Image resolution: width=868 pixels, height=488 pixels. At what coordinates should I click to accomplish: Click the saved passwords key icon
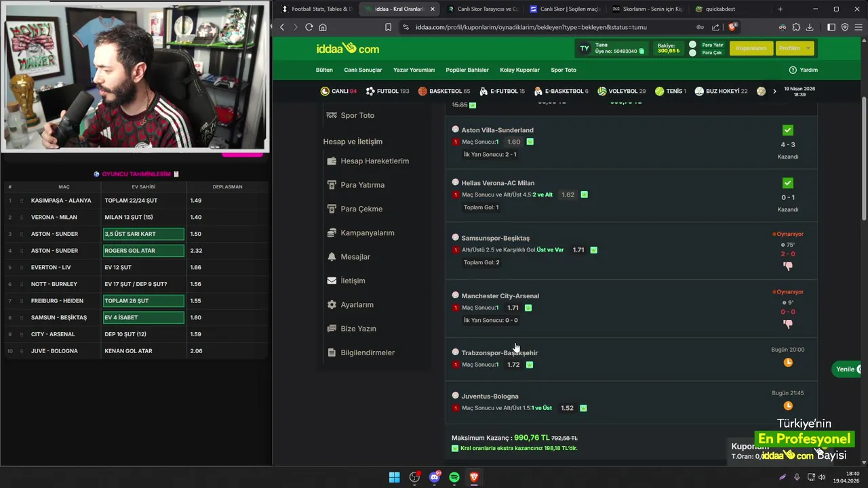700,27
